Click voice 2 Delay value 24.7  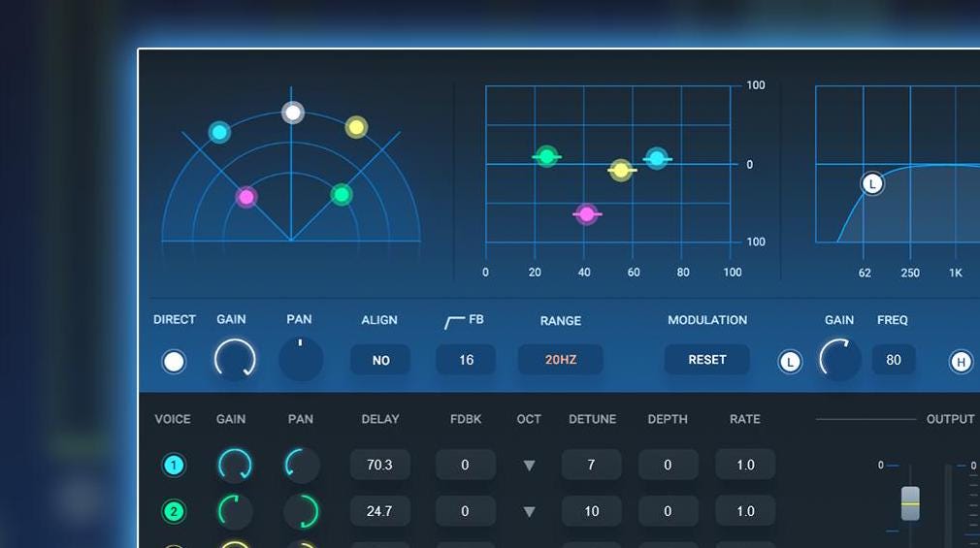[380, 511]
